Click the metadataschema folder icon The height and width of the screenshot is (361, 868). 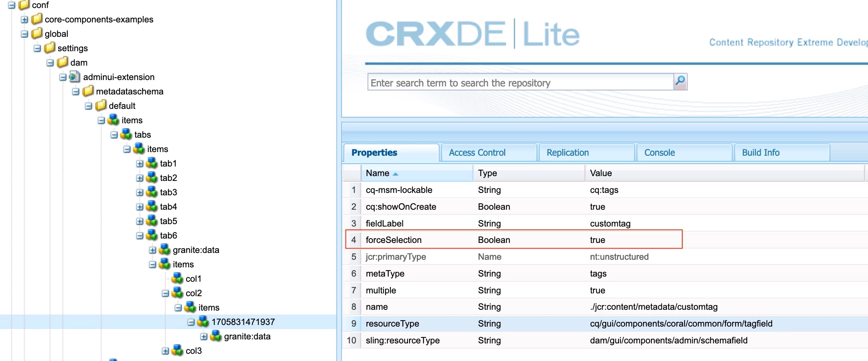point(88,91)
